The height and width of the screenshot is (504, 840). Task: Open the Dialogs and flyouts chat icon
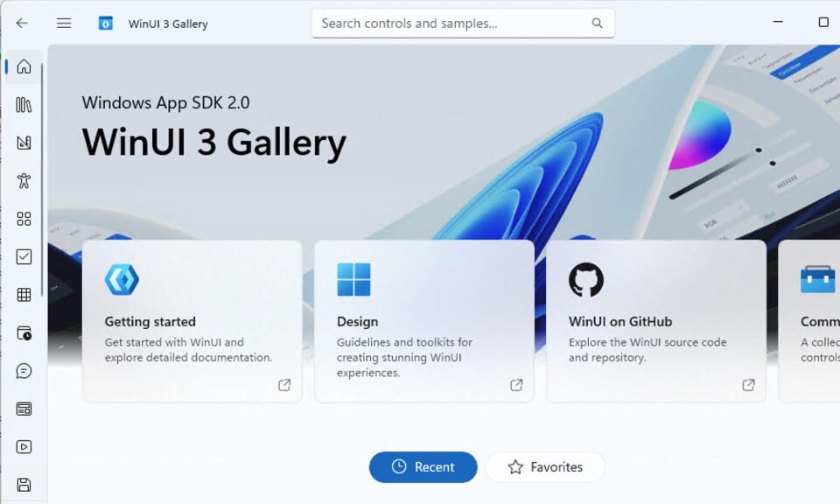[24, 371]
